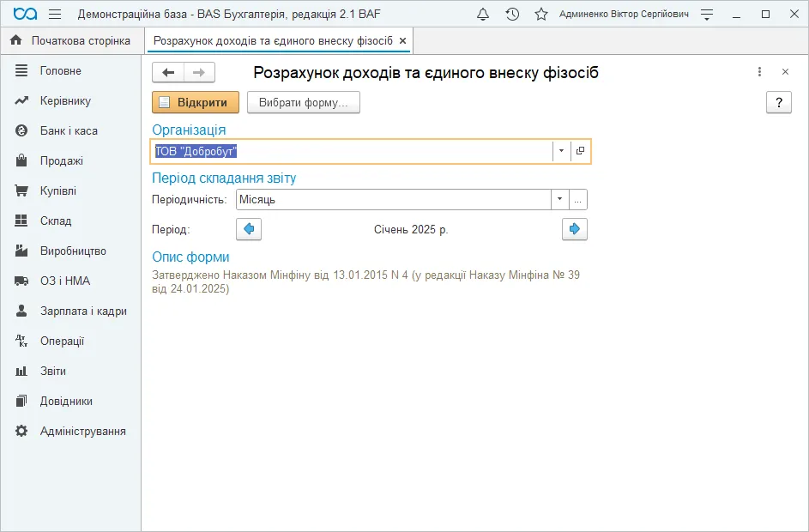Open the main application logo menu

pos(25,14)
